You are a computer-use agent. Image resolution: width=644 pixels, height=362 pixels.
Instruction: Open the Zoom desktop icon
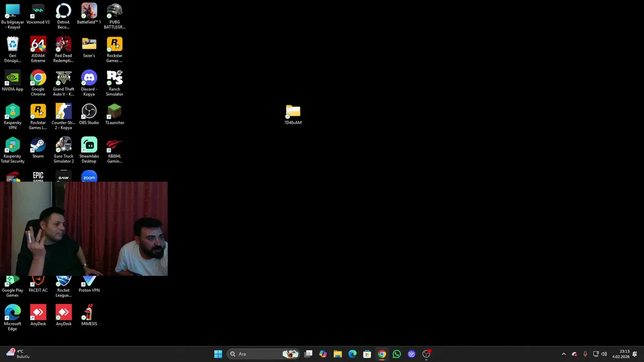click(x=89, y=176)
